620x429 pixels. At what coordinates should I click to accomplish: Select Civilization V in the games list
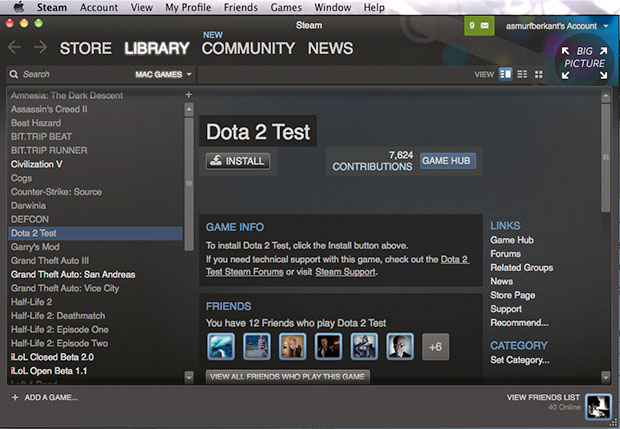[x=95, y=164]
